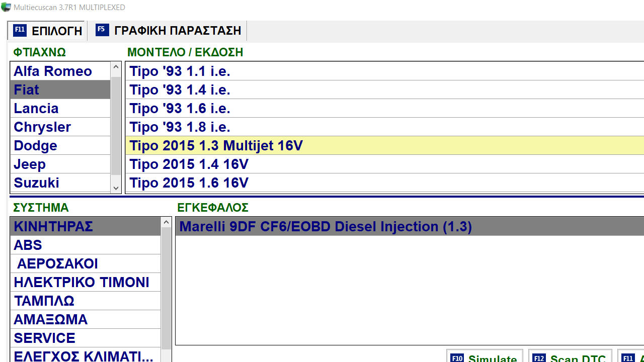The image size is (644, 362).
Task: Choose Tipo 2015 1.4 16V model
Action: coord(384,164)
